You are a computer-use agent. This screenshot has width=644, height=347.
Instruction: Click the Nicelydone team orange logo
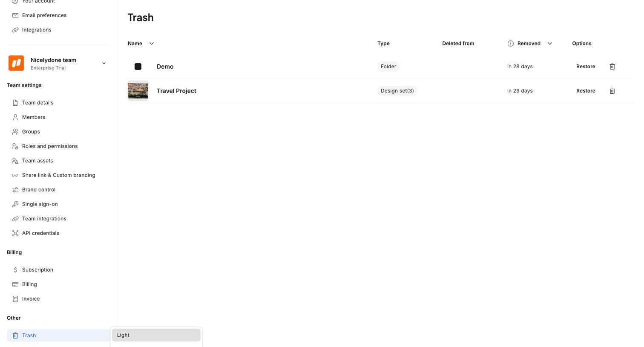(16, 63)
